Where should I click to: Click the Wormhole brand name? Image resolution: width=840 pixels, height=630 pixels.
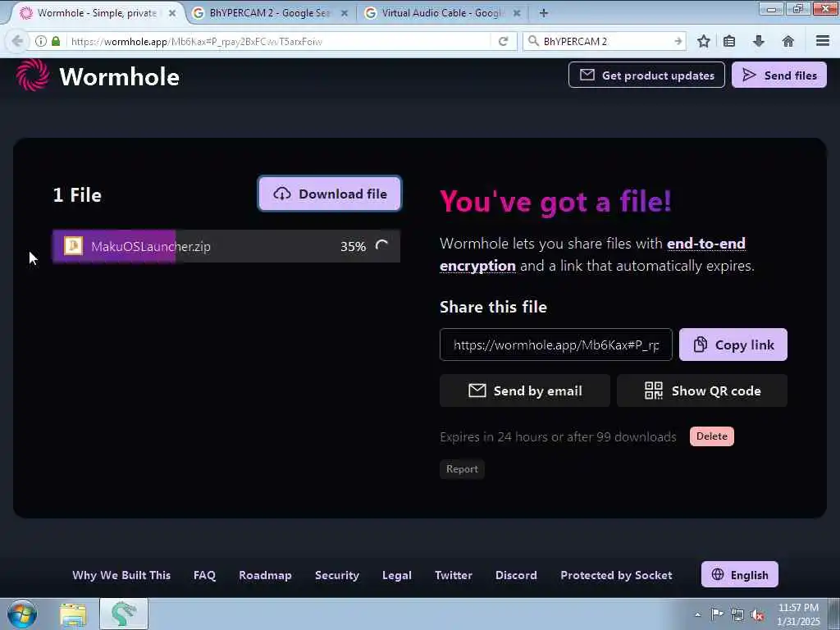click(x=120, y=76)
